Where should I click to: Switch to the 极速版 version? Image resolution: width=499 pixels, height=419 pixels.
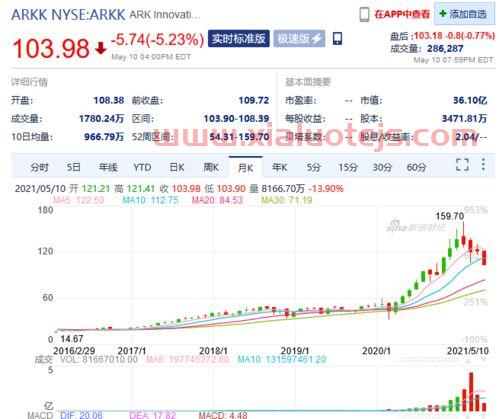click(299, 39)
